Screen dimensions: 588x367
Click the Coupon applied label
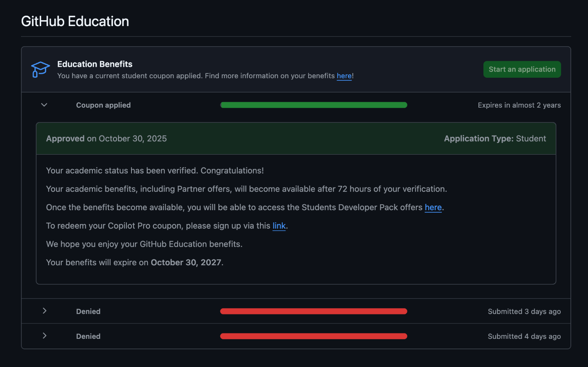click(x=103, y=105)
